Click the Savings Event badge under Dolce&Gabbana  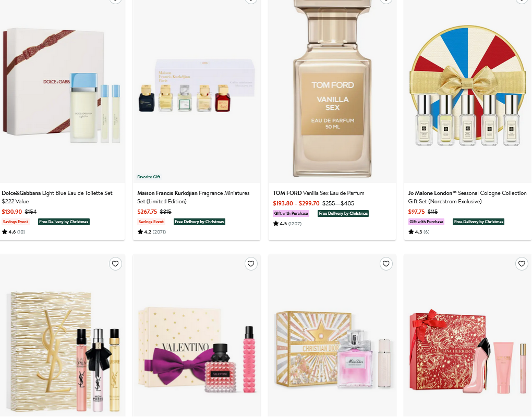(x=16, y=222)
